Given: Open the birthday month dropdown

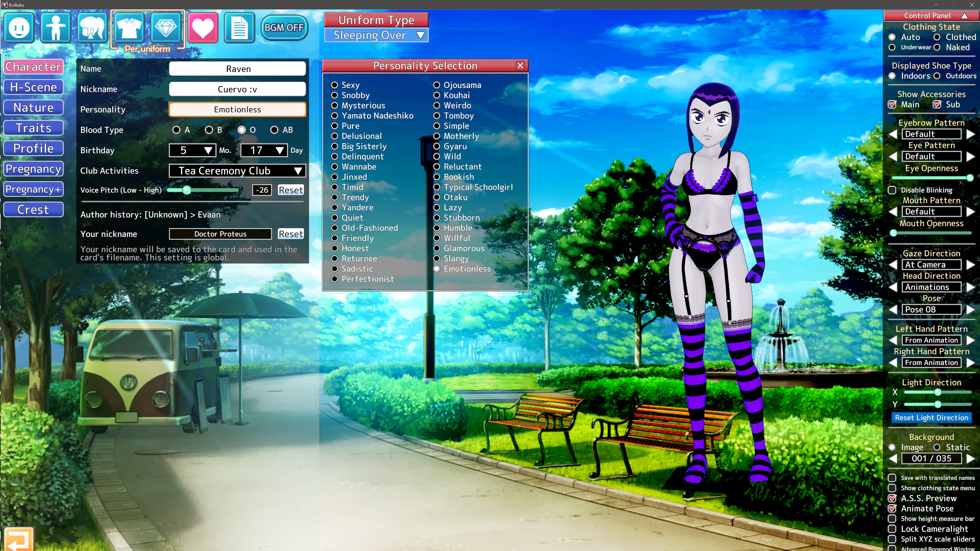Looking at the screenshot, I should (192, 150).
